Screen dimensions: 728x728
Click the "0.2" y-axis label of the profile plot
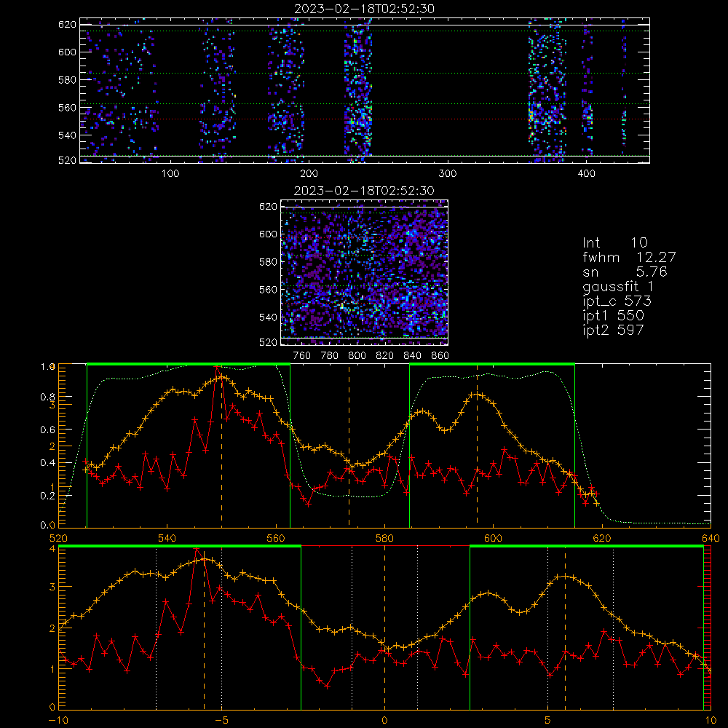coord(47,496)
